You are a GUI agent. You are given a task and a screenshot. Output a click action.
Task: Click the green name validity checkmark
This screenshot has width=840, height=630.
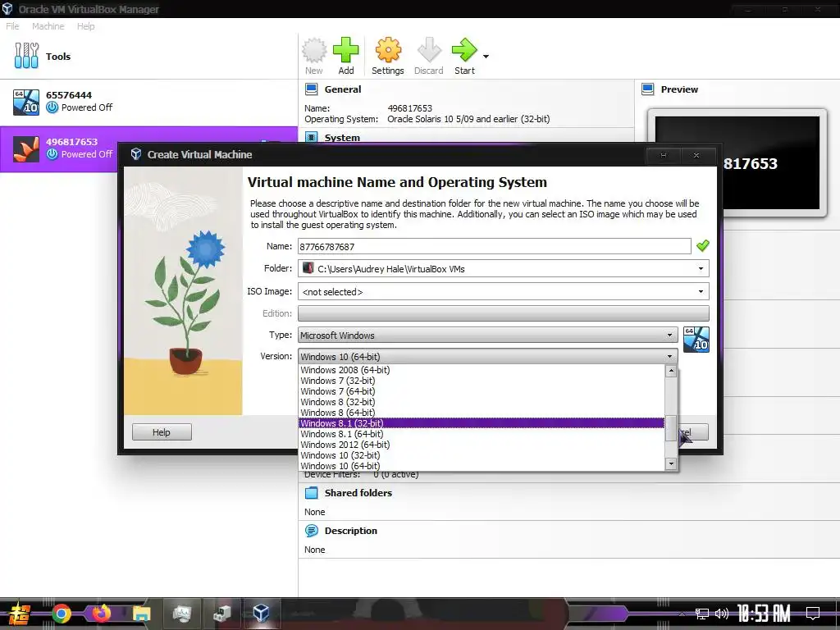pyautogui.click(x=702, y=246)
